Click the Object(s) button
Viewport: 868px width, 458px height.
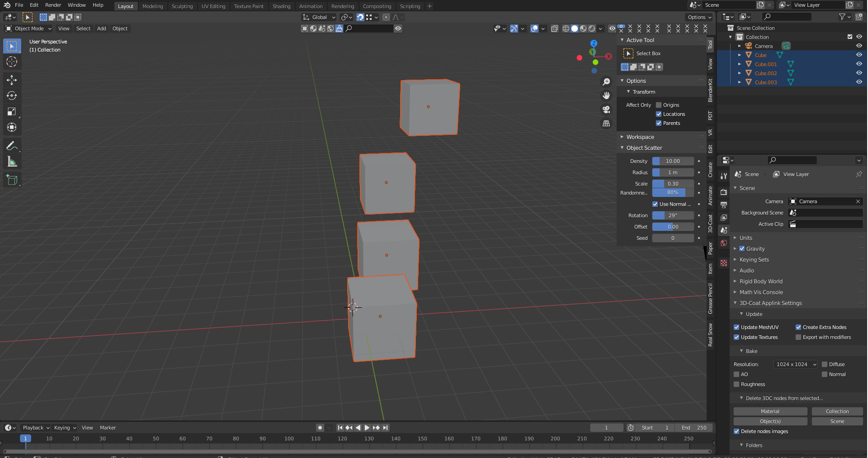(770, 421)
